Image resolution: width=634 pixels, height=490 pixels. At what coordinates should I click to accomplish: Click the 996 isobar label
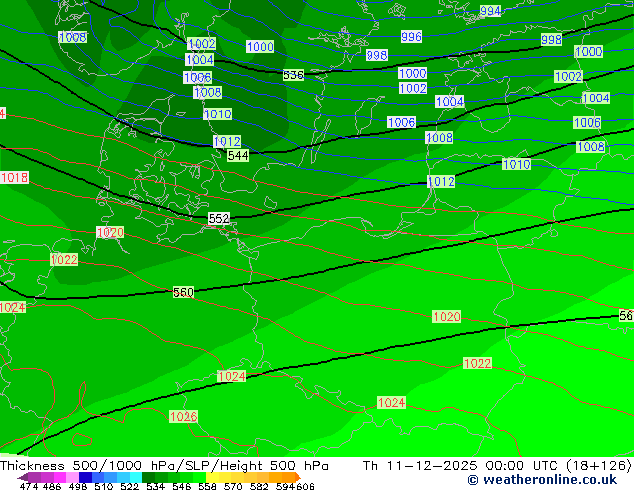[x=411, y=36]
